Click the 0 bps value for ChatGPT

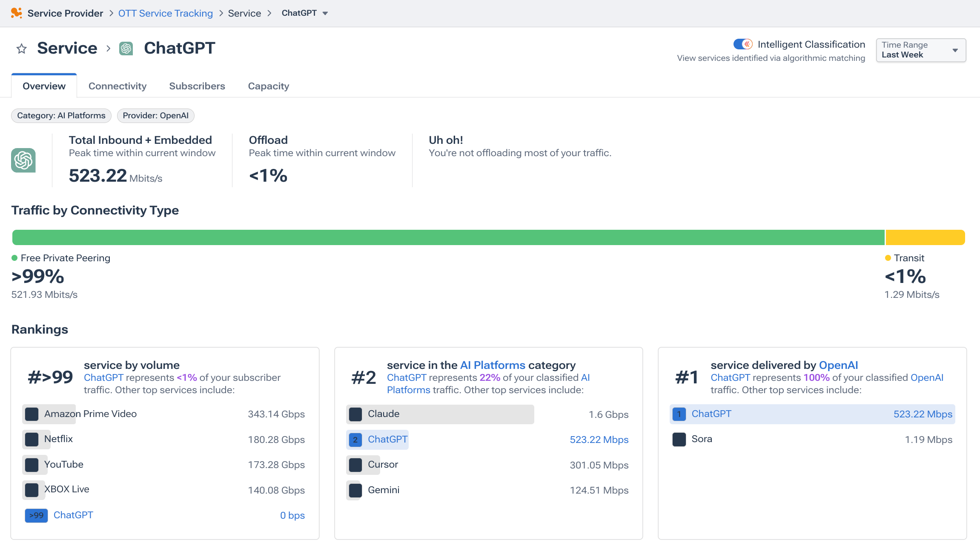(292, 515)
